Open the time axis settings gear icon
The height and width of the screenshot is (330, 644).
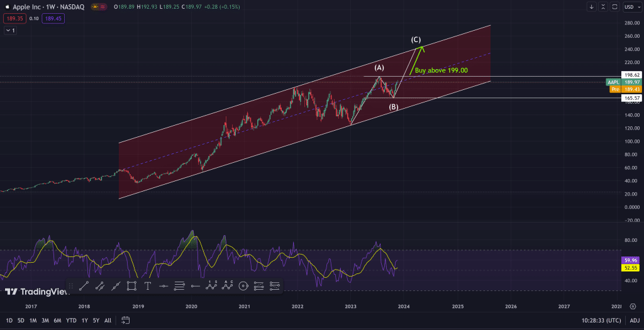633,306
